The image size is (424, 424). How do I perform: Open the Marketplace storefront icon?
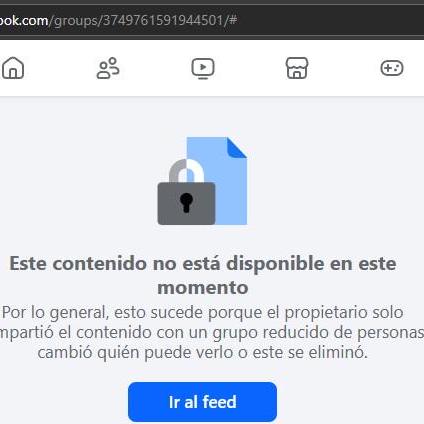pyautogui.click(x=297, y=68)
